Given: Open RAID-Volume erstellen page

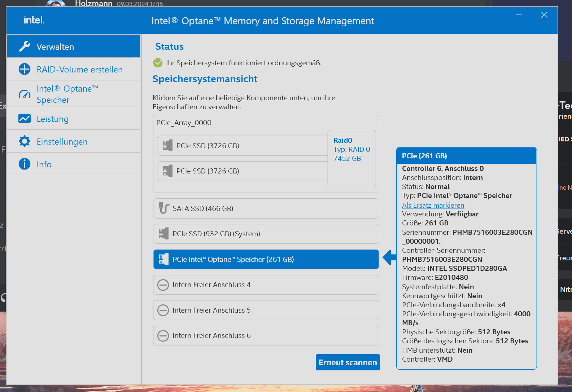Looking at the screenshot, I should click(x=74, y=69).
